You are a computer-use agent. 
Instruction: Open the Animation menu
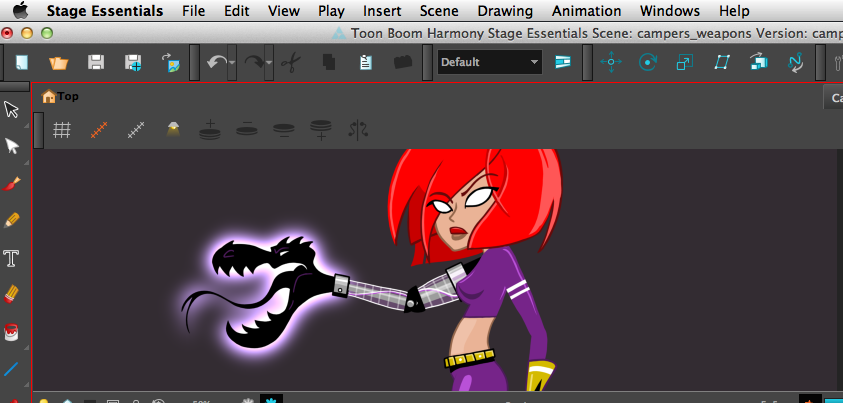pos(587,11)
